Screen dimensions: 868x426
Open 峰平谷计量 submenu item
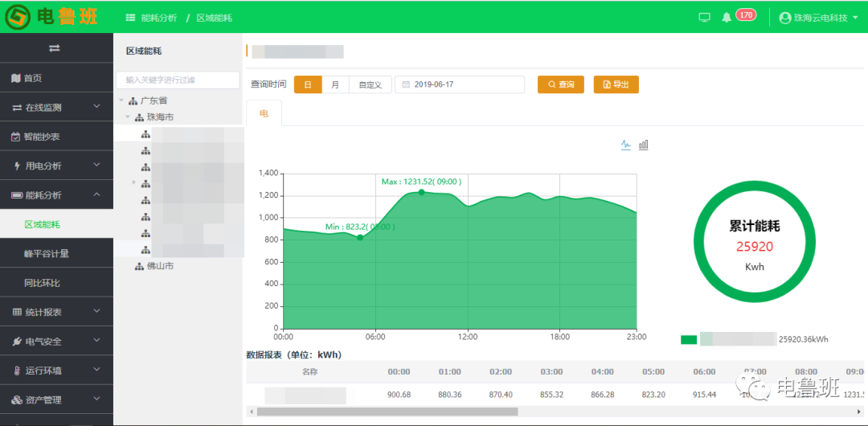pos(47,253)
